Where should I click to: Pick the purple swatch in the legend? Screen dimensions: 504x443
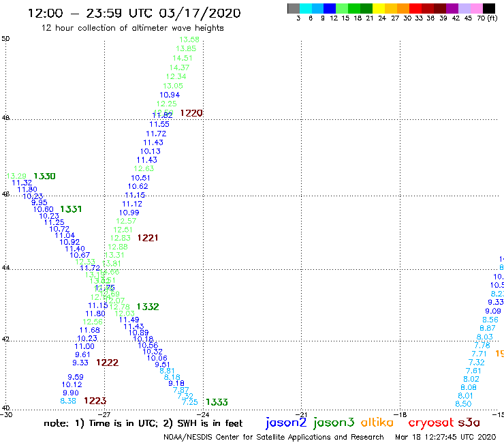[452, 8]
